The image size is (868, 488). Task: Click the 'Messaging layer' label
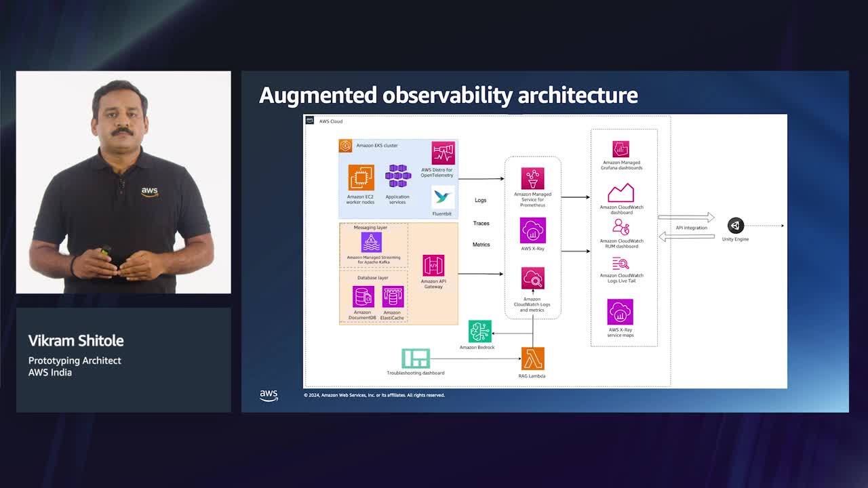(371, 228)
